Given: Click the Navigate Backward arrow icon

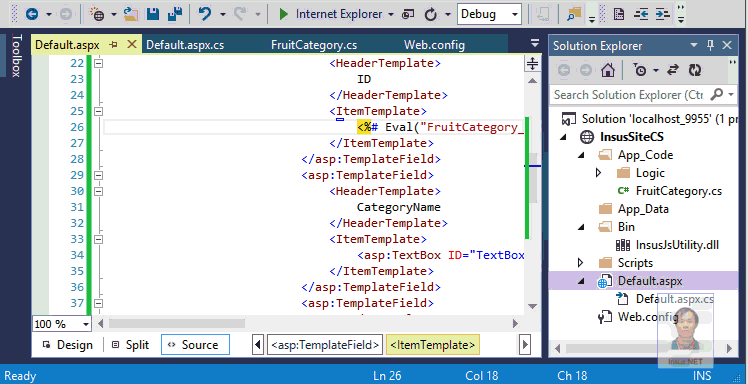Looking at the screenshot, I should point(31,14).
